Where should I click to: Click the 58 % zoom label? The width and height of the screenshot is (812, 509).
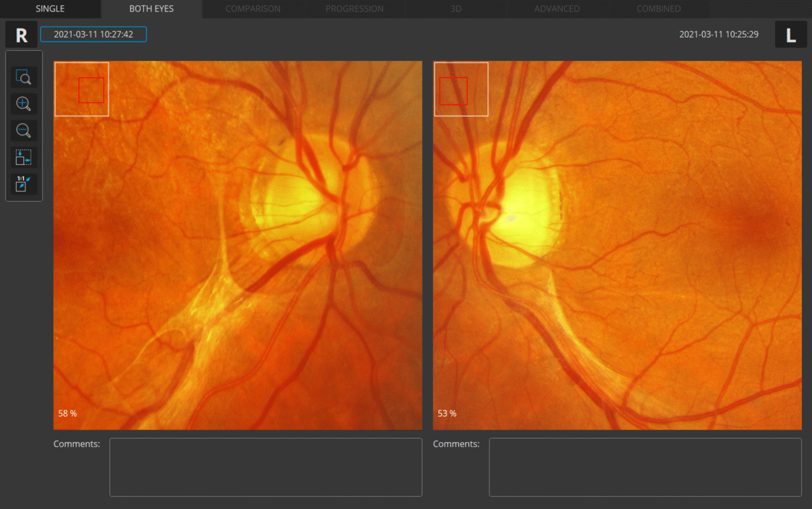[67, 414]
